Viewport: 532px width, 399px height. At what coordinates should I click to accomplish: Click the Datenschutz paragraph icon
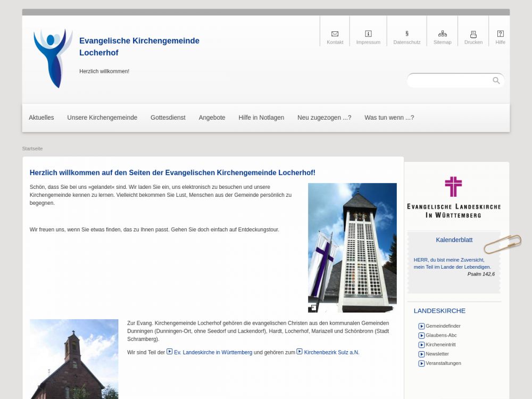[407, 34]
